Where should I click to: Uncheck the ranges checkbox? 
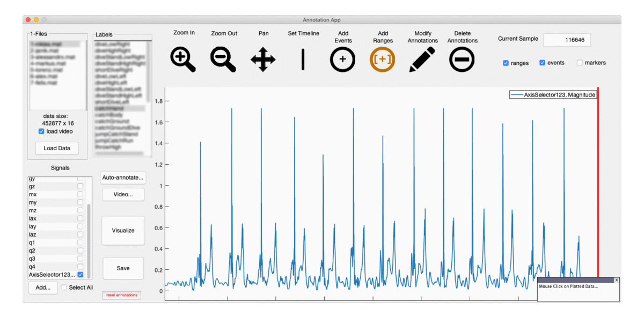[506, 63]
